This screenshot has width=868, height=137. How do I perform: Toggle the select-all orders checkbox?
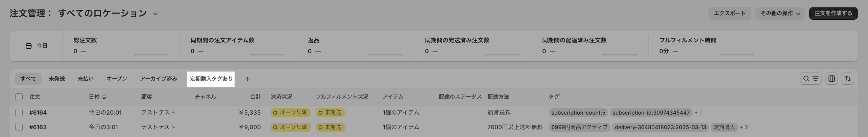click(19, 97)
